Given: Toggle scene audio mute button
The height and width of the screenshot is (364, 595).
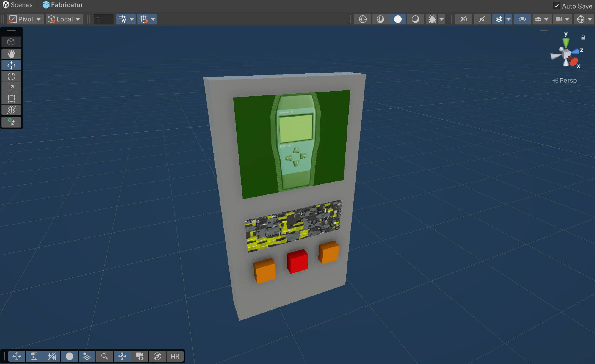Looking at the screenshot, I should (x=482, y=19).
